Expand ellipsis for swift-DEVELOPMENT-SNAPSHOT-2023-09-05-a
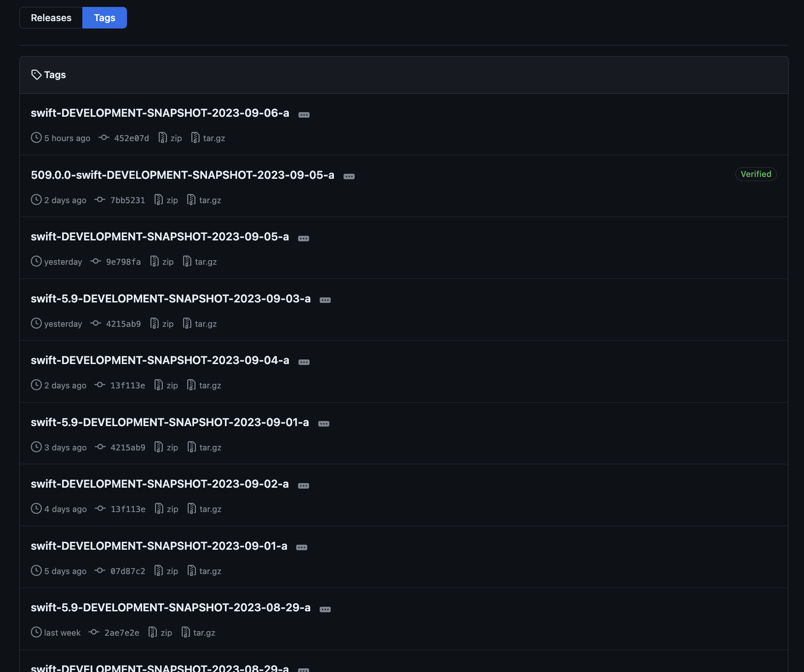The height and width of the screenshot is (672, 804). (x=304, y=238)
